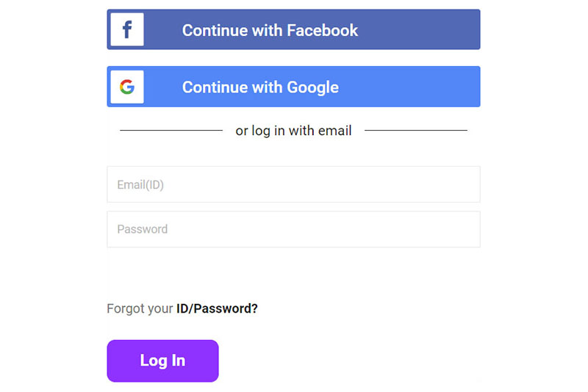Continue with Facebook login button

point(293,29)
